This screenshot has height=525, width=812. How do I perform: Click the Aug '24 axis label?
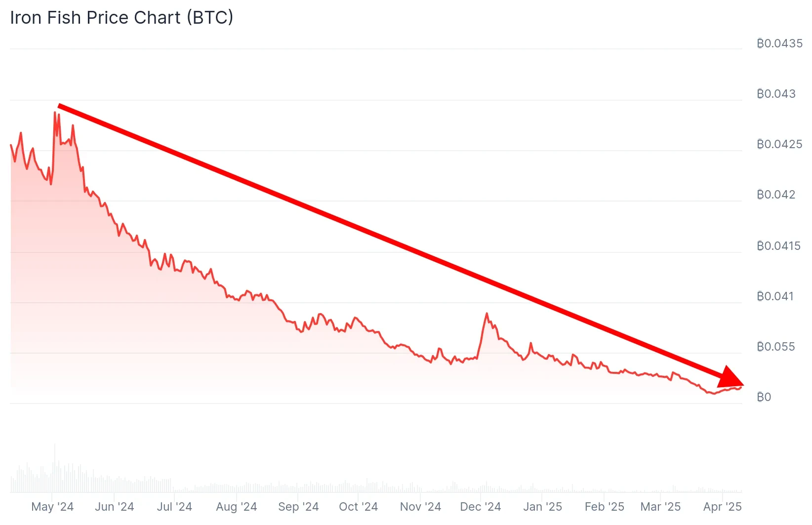pos(237,507)
